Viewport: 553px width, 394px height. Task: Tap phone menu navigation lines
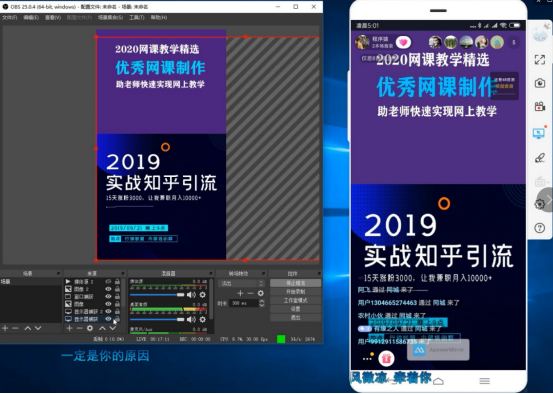[x=485, y=381]
